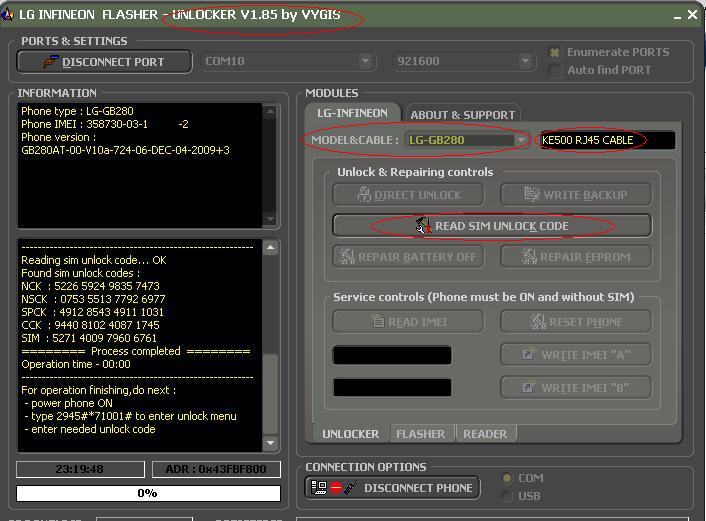Viewport: 706px width, 521px height.
Task: Click the Read IMEI document icon
Action: tap(378, 321)
